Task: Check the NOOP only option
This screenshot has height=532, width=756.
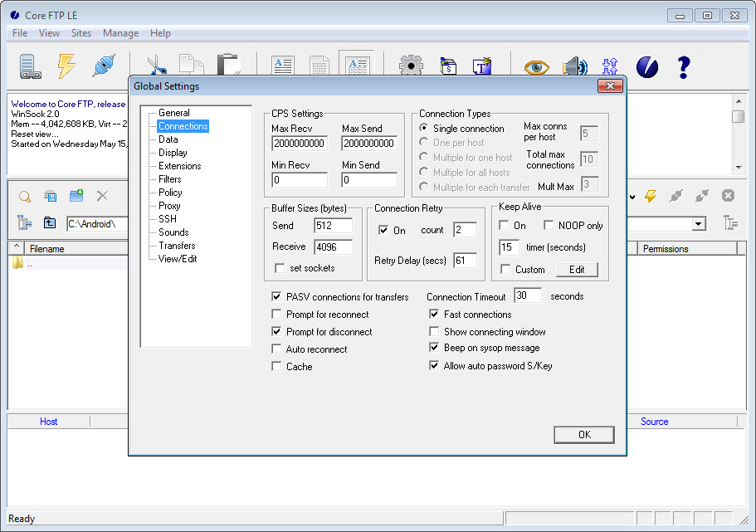Action: point(549,225)
